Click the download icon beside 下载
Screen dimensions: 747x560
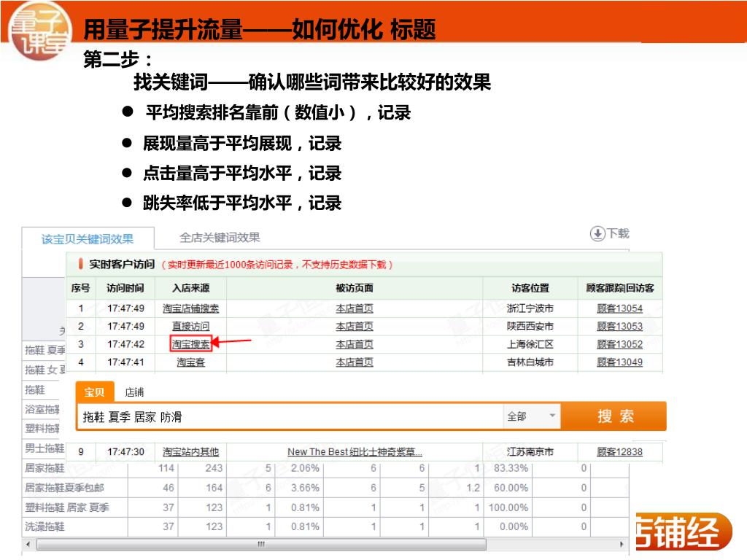597,234
